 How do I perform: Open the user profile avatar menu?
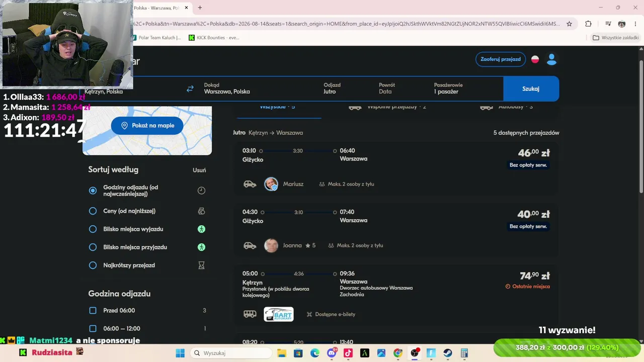click(551, 59)
